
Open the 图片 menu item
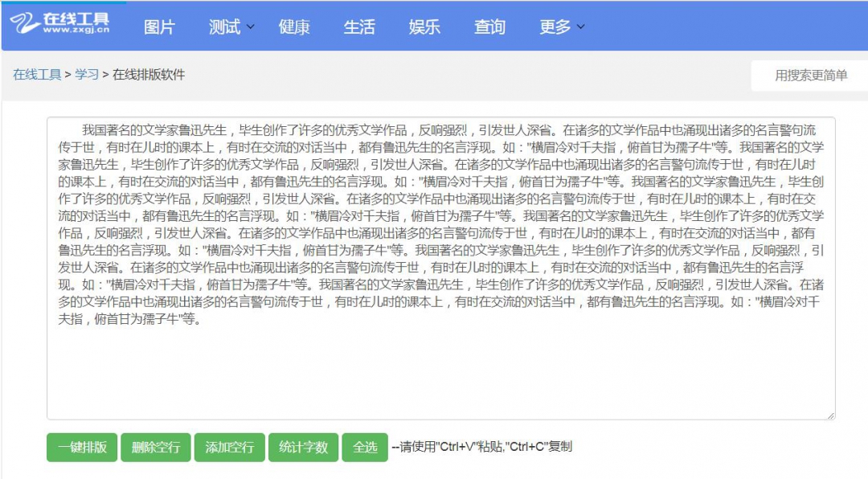click(159, 27)
